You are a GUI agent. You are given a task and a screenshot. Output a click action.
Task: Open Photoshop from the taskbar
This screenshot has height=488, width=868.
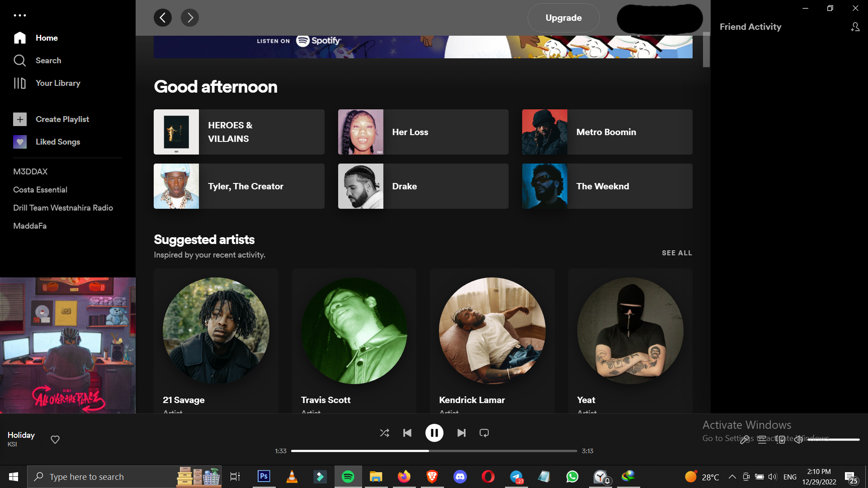click(x=264, y=477)
